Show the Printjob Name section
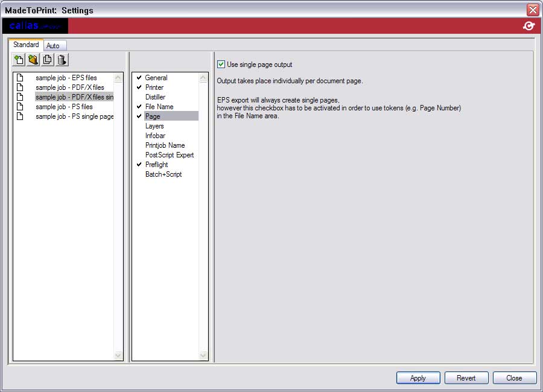The height and width of the screenshot is (392, 543). [x=165, y=145]
